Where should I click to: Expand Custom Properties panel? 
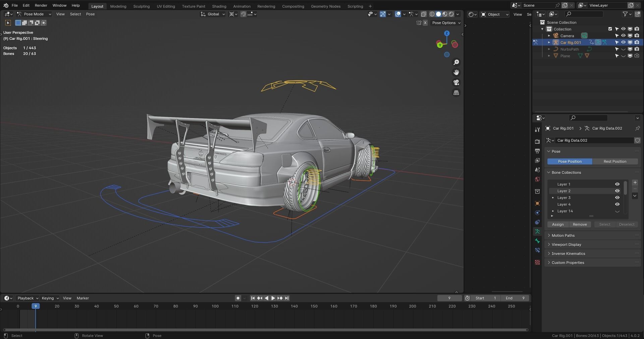pos(568,263)
